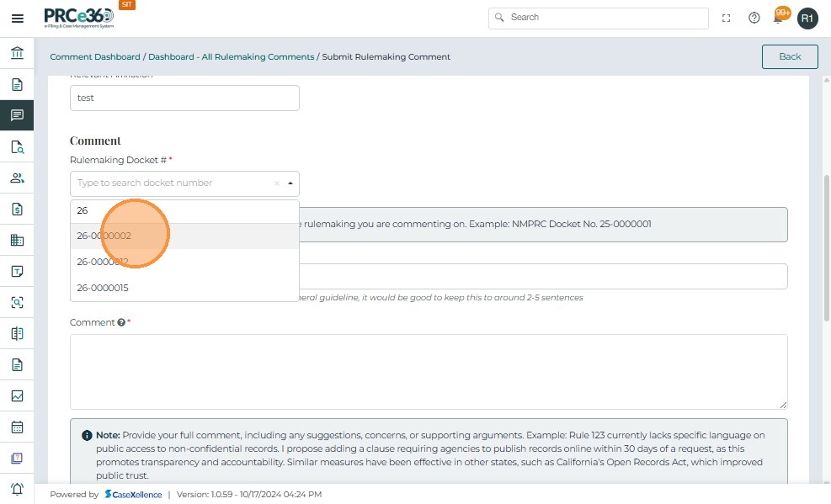Clear the docket number selection
The image size is (831, 504).
[276, 183]
